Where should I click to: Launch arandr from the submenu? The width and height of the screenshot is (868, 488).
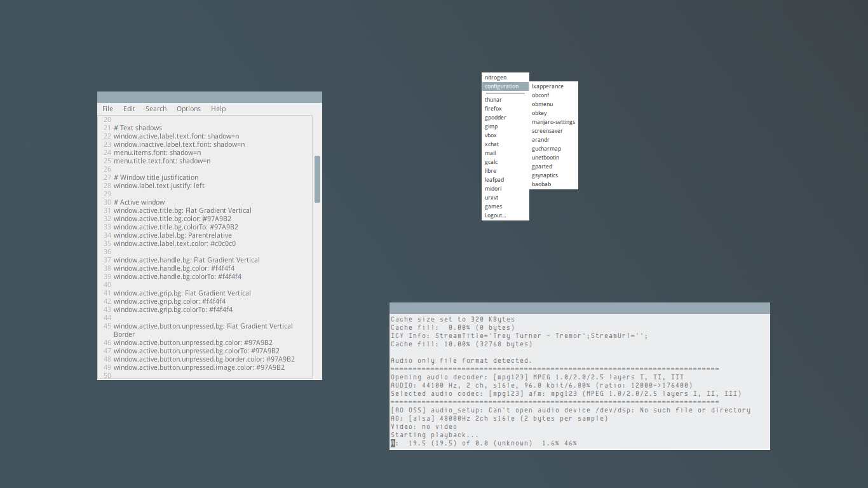[553, 140]
